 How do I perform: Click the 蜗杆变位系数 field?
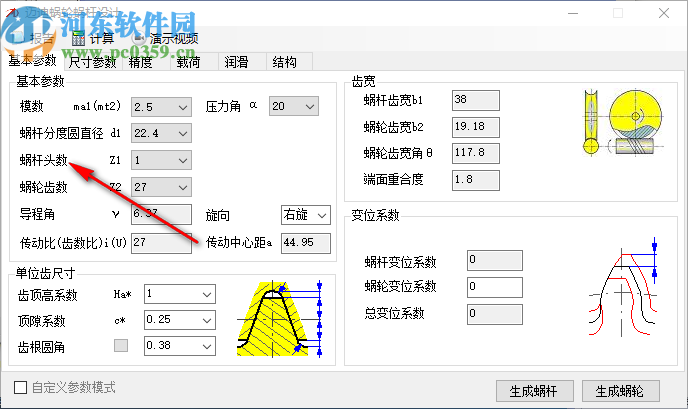(495, 261)
